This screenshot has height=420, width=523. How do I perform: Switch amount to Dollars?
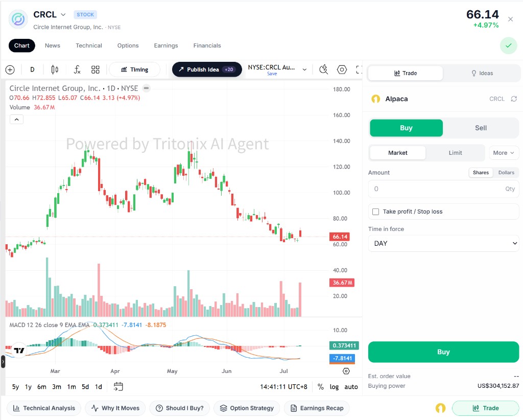coord(506,173)
